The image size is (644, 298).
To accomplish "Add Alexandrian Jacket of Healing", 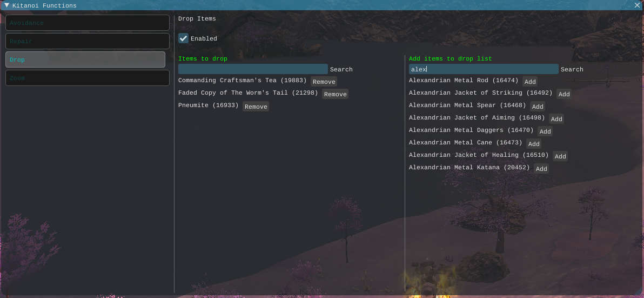I will tap(560, 156).
